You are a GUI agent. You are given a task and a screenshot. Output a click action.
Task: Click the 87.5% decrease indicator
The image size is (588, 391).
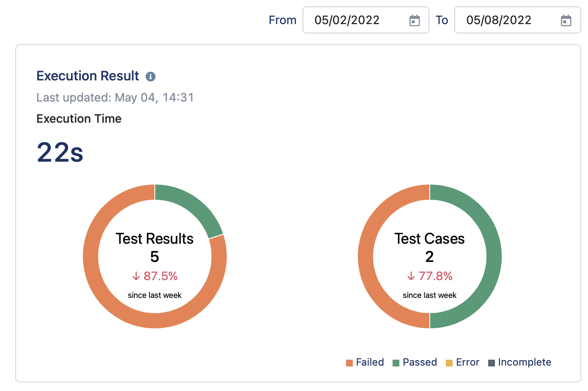(x=155, y=276)
